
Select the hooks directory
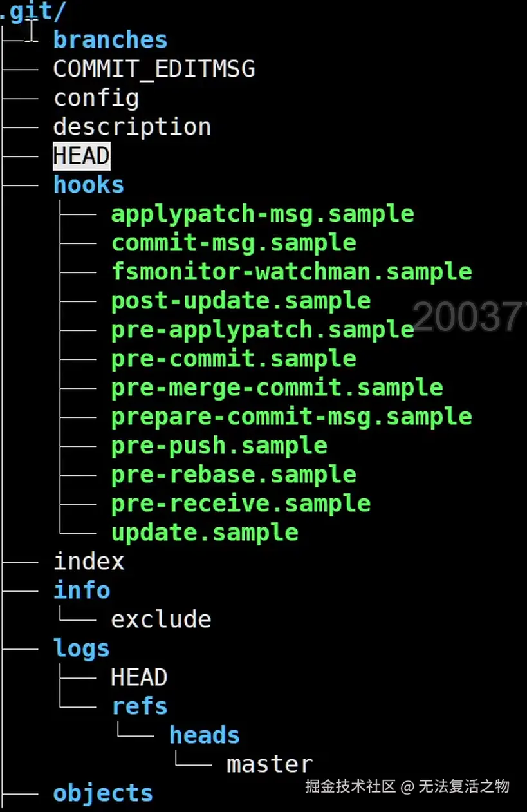point(88,185)
